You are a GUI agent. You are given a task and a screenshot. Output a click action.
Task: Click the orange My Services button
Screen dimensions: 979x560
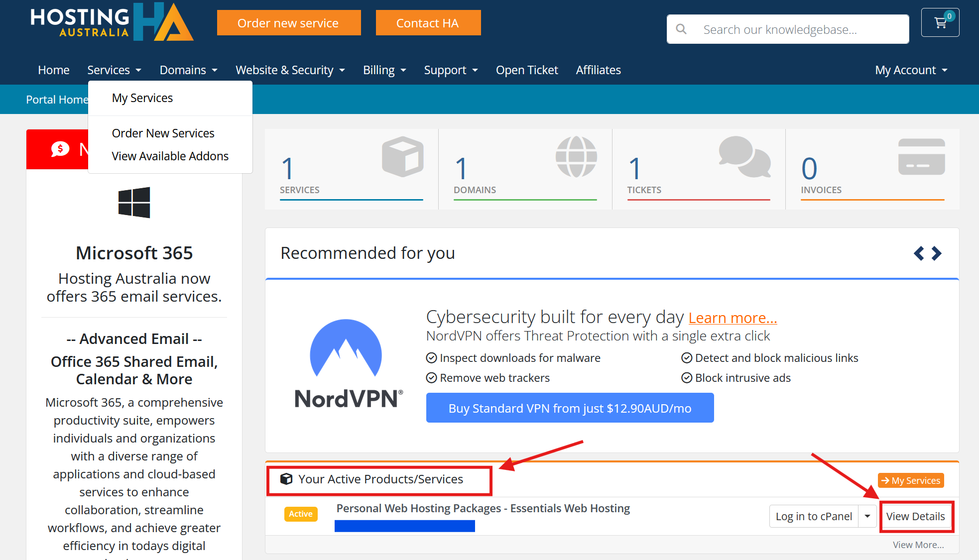tap(911, 480)
